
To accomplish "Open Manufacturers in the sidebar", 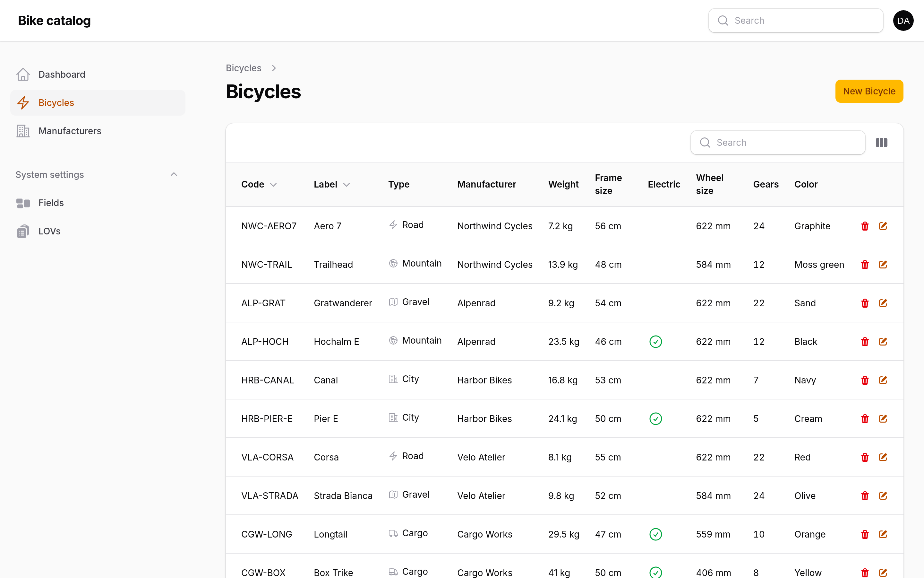I will pos(98,131).
